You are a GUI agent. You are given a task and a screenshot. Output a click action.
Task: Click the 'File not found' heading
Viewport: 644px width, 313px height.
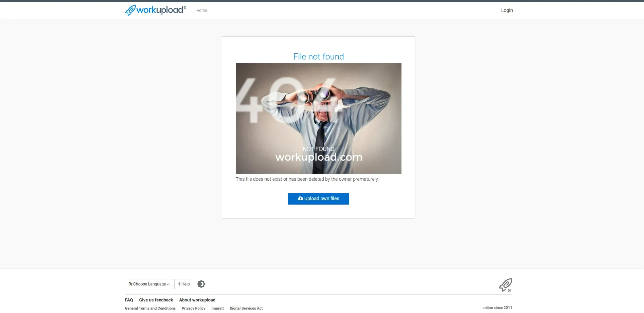(x=319, y=56)
